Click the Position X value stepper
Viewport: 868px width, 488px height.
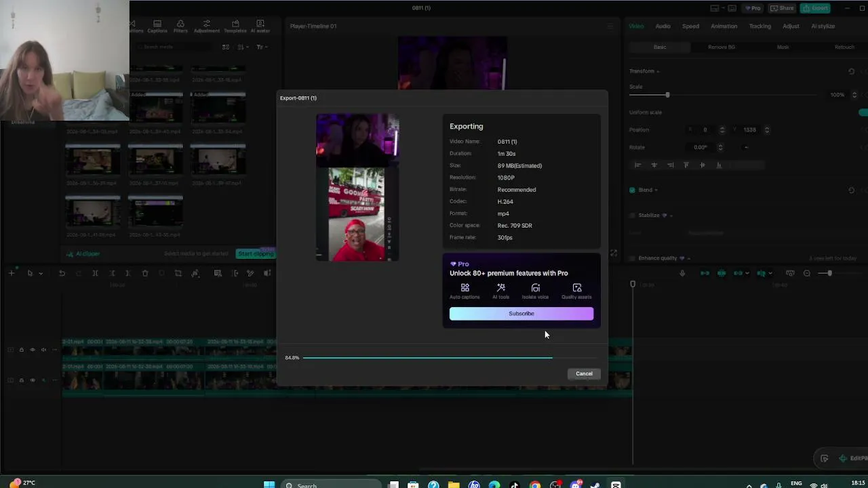(722, 129)
